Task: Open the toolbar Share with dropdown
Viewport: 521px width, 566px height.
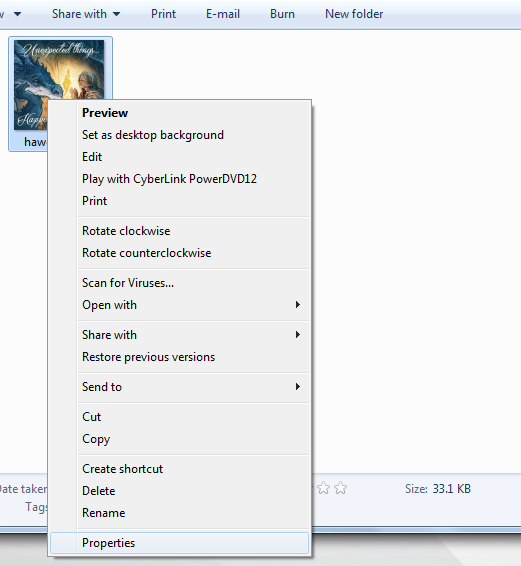Action: (x=86, y=14)
